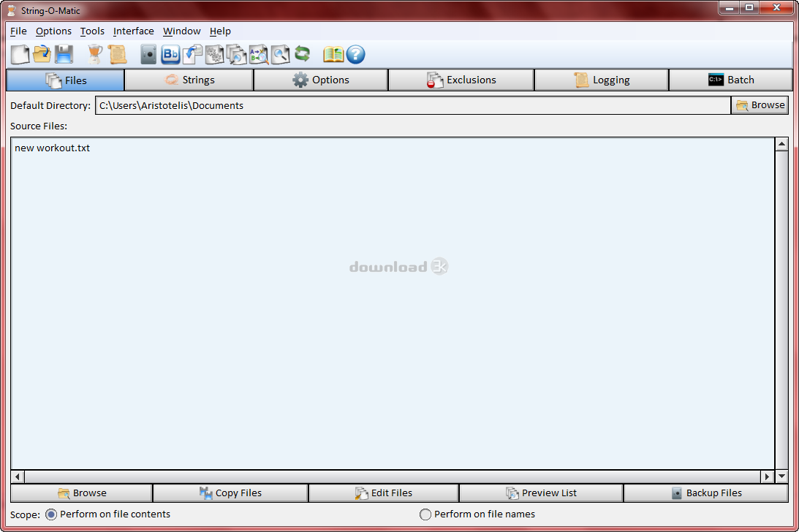This screenshot has height=532, width=799.
Task: Click the scroll left arrow of file list
Action: 18,476
